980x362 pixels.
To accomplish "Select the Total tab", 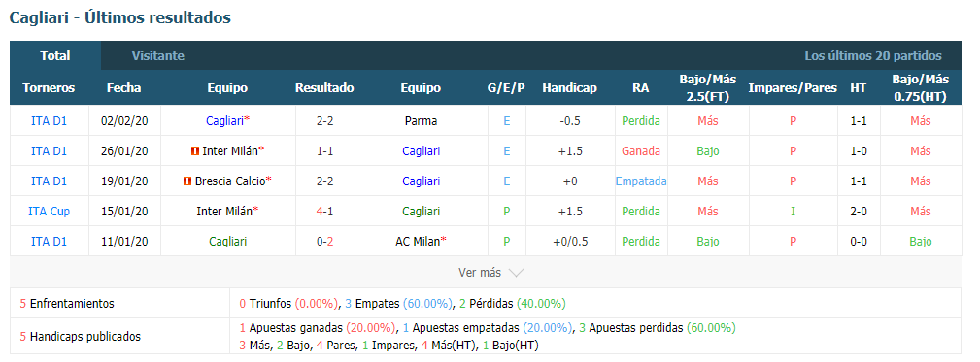I will point(55,55).
